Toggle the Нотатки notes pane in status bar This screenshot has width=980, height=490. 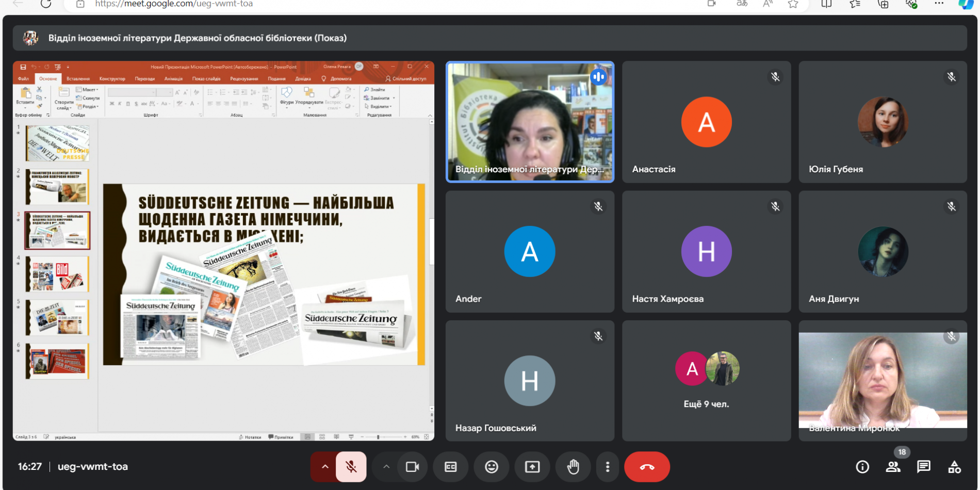pyautogui.click(x=250, y=437)
